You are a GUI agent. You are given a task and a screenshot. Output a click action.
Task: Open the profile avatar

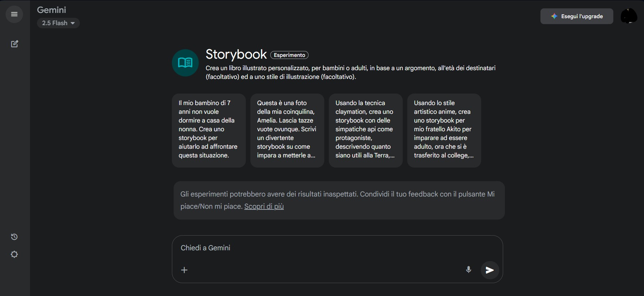point(629,16)
